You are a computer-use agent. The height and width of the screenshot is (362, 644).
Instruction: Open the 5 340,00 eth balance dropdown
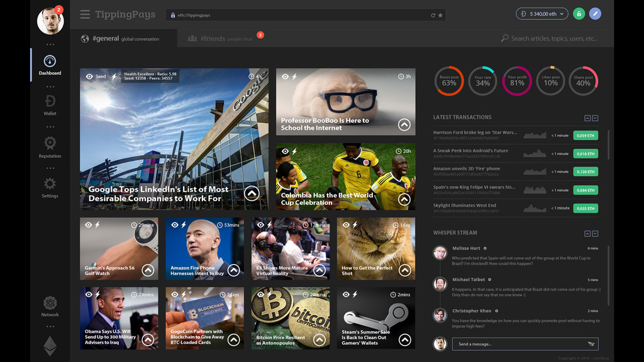click(x=542, y=14)
